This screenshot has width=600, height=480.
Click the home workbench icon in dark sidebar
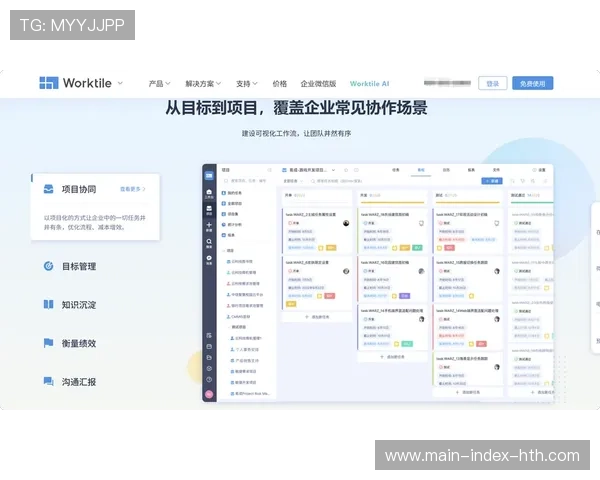point(209,193)
